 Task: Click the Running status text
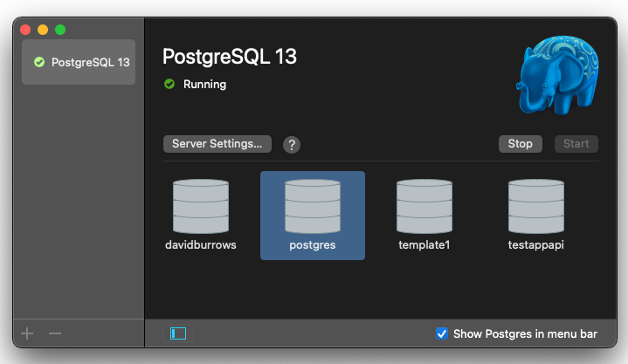(x=204, y=84)
